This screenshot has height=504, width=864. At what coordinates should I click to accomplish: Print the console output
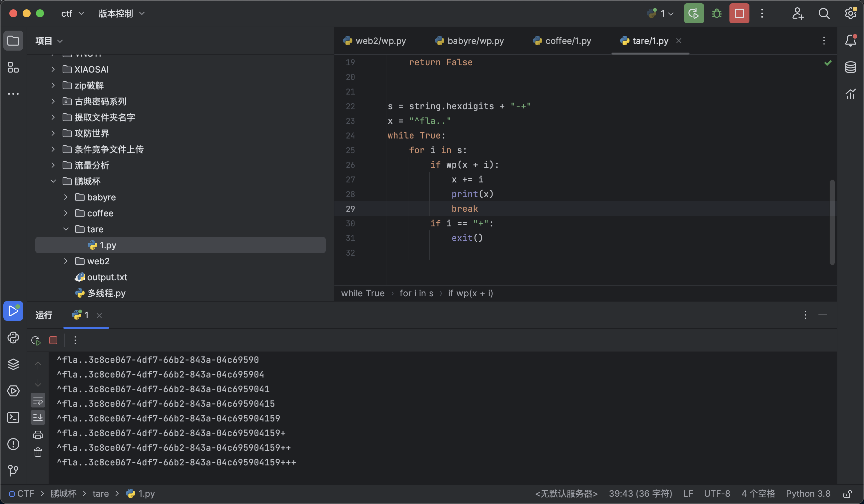pos(38,435)
